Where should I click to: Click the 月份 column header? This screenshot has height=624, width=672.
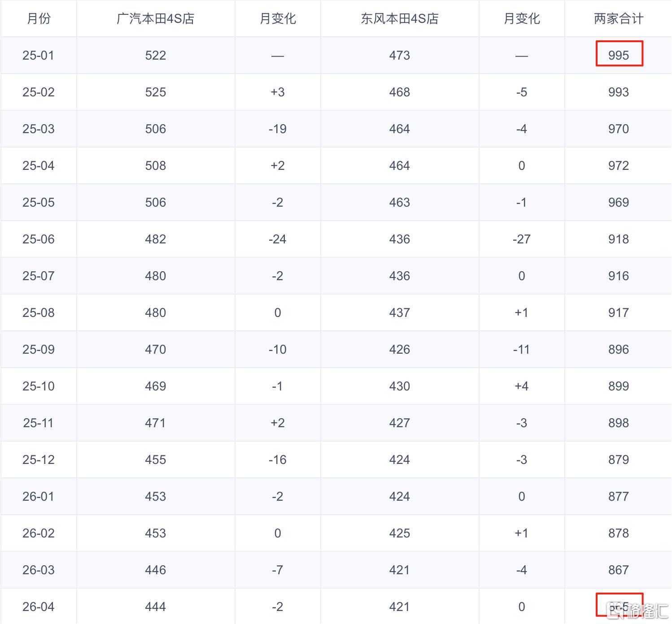click(39, 18)
